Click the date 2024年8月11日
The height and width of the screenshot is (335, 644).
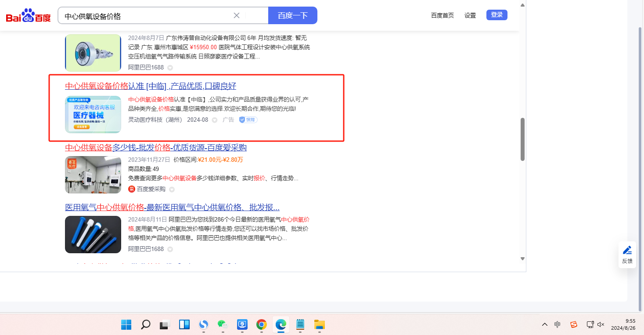(x=148, y=219)
